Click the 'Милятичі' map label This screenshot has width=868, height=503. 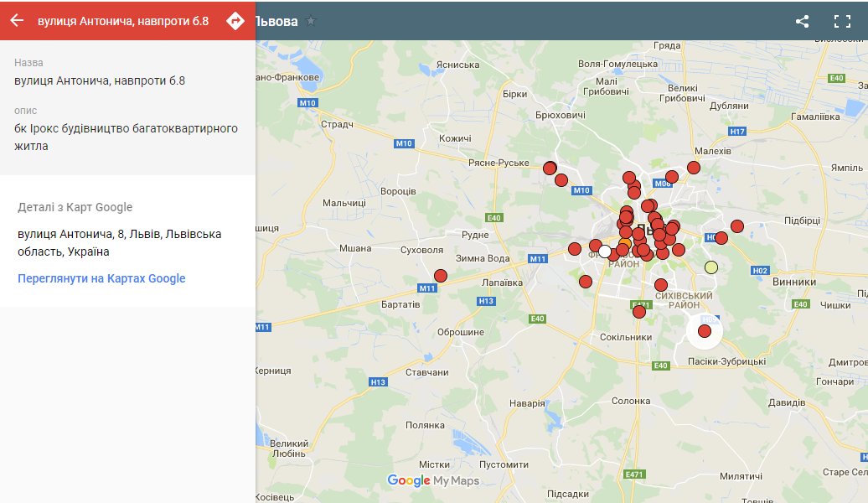(x=741, y=476)
